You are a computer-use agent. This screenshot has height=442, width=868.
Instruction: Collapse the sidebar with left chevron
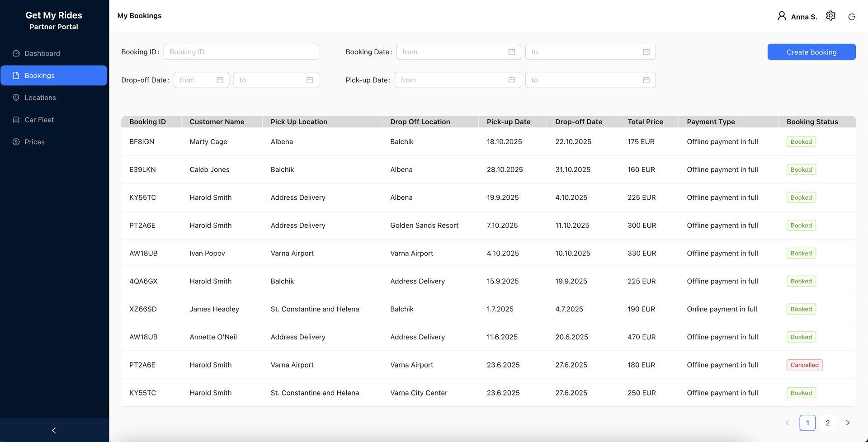54,430
